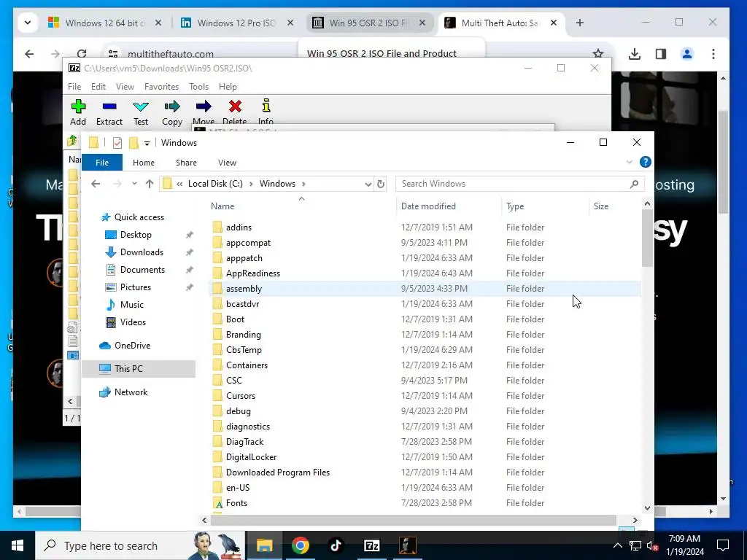Reload the multitheftauto.com page
The height and width of the screenshot is (560, 747).
(82, 54)
